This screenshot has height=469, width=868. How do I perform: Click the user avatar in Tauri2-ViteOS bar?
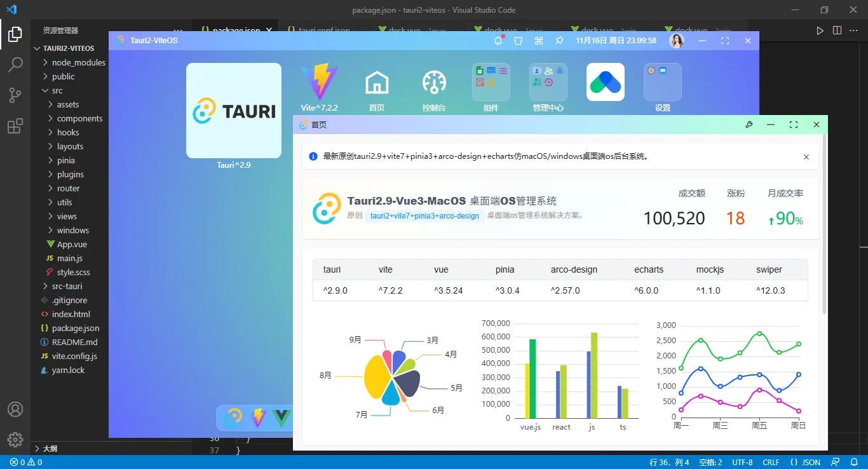(x=677, y=41)
